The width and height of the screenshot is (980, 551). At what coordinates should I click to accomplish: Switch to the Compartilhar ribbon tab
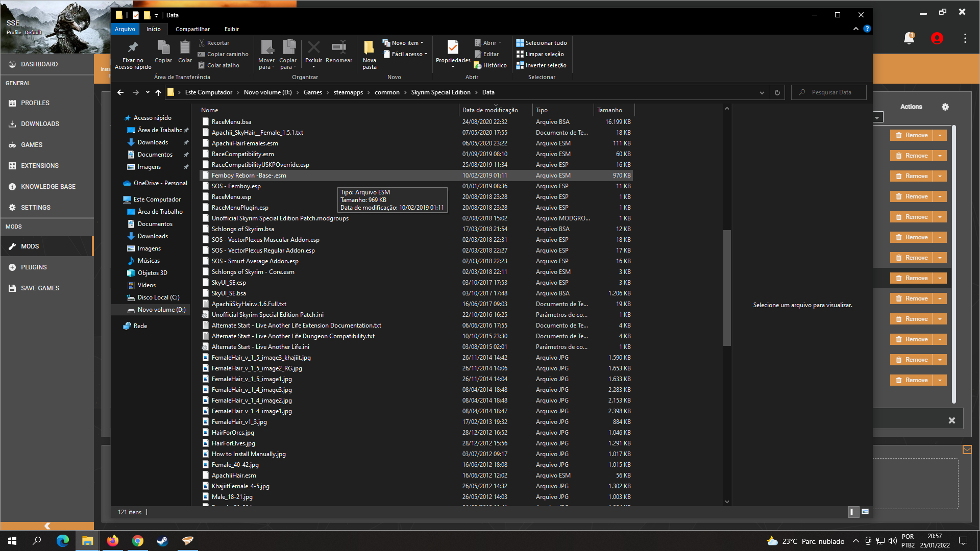192,29
